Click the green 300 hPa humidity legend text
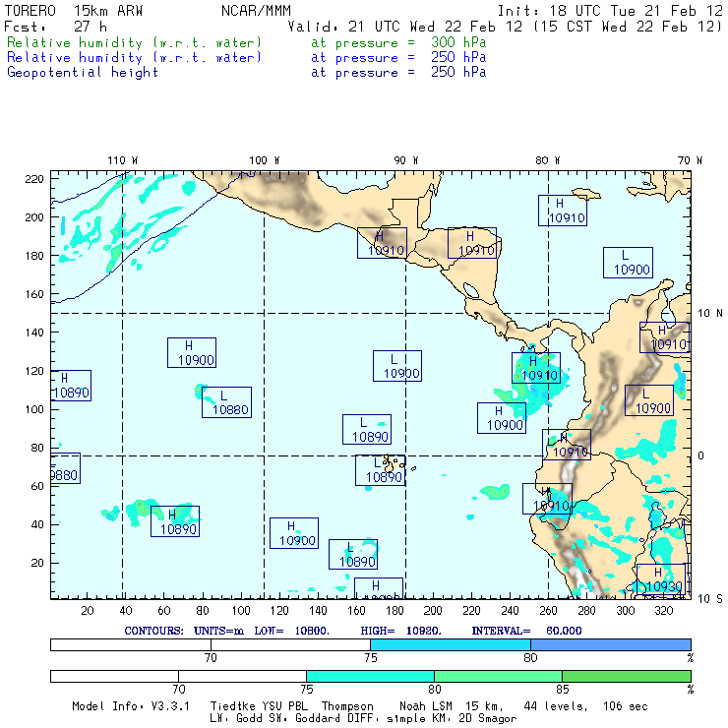728x728 pixels. (135, 43)
